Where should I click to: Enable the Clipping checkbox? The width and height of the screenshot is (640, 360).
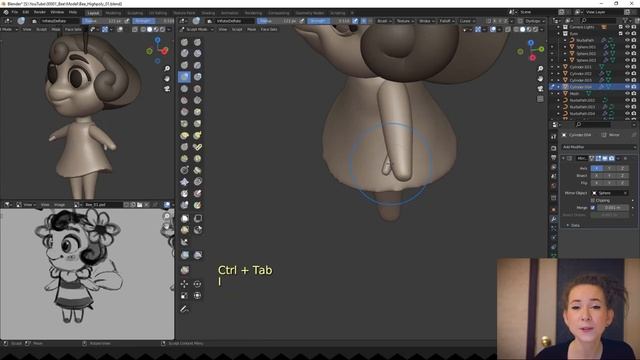[593, 200]
